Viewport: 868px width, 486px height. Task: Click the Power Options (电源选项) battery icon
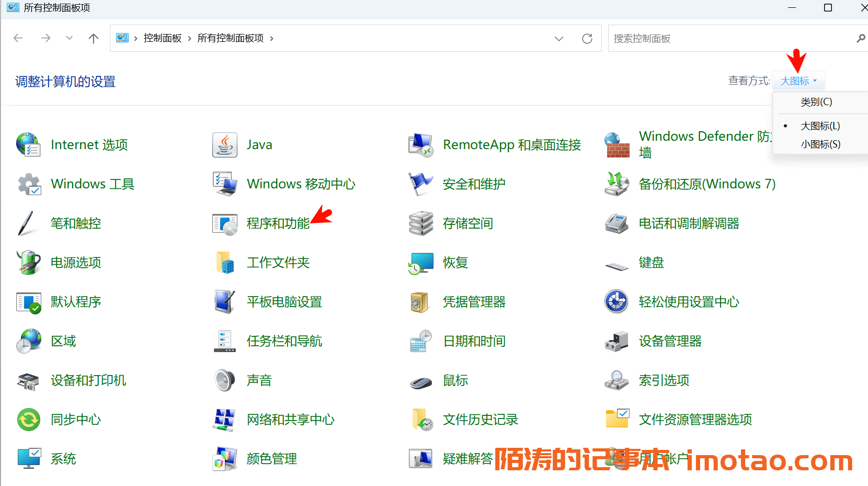coord(29,263)
